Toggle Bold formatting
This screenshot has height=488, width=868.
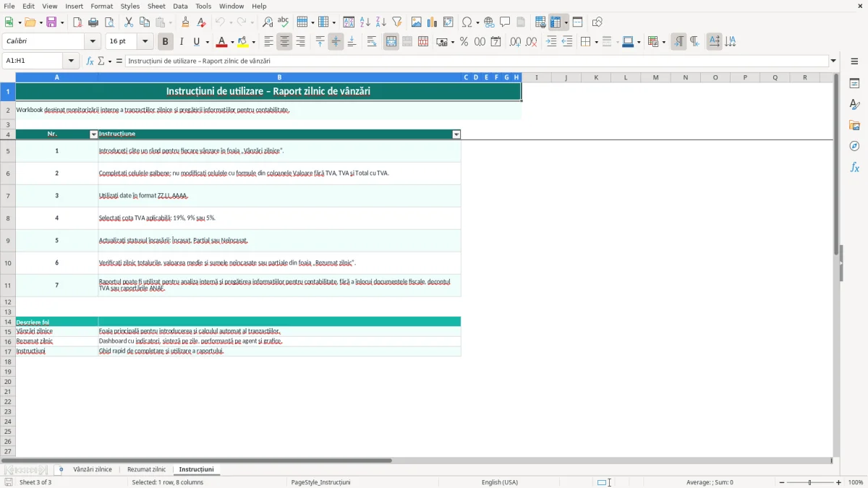click(x=166, y=42)
